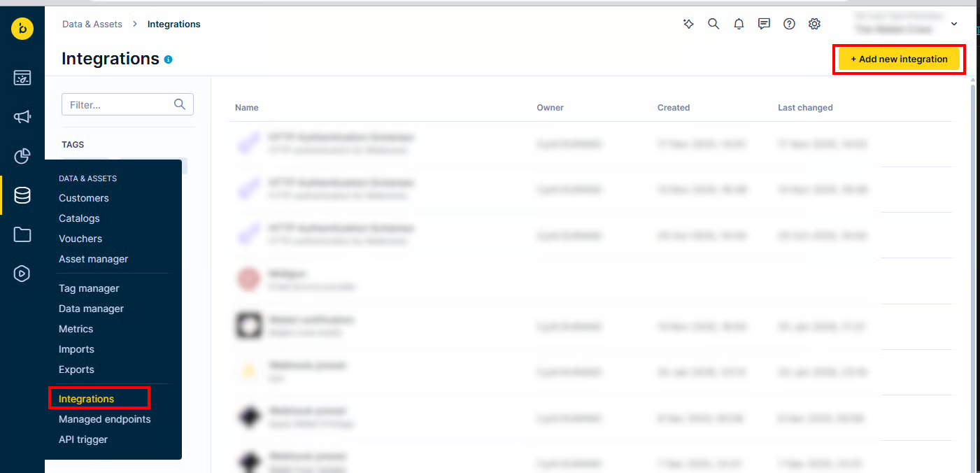Viewport: 980px width, 473px height.
Task: Click the sparkle assistant icon in the toolbar
Action: [688, 23]
